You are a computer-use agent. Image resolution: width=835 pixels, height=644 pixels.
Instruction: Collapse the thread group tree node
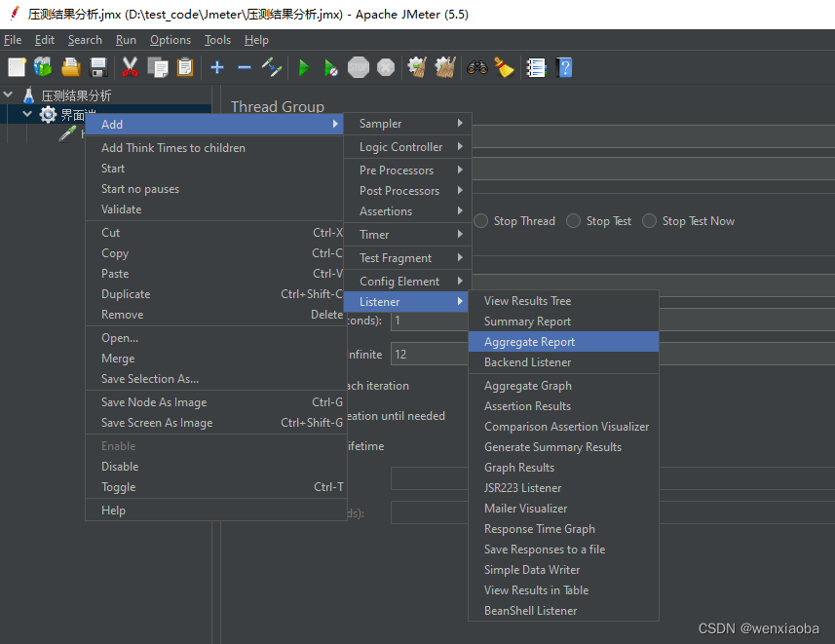tap(27, 114)
